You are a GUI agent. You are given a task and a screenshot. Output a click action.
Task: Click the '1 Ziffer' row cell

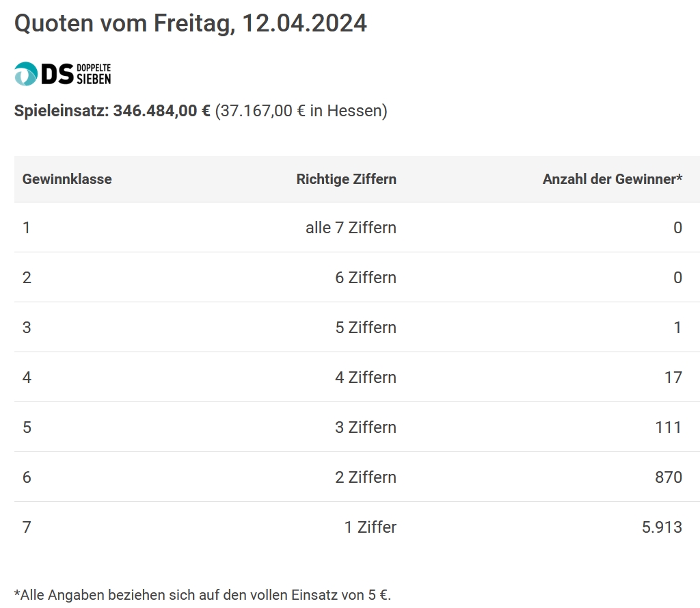[x=370, y=527]
